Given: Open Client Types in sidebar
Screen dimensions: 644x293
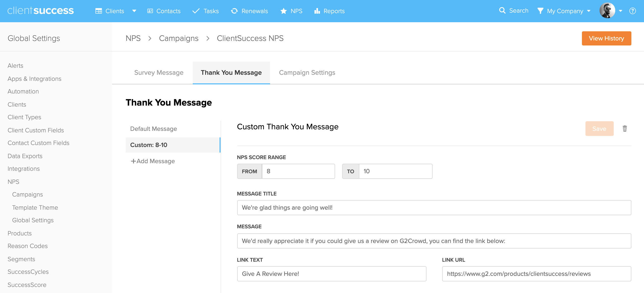Looking at the screenshot, I should point(24,117).
